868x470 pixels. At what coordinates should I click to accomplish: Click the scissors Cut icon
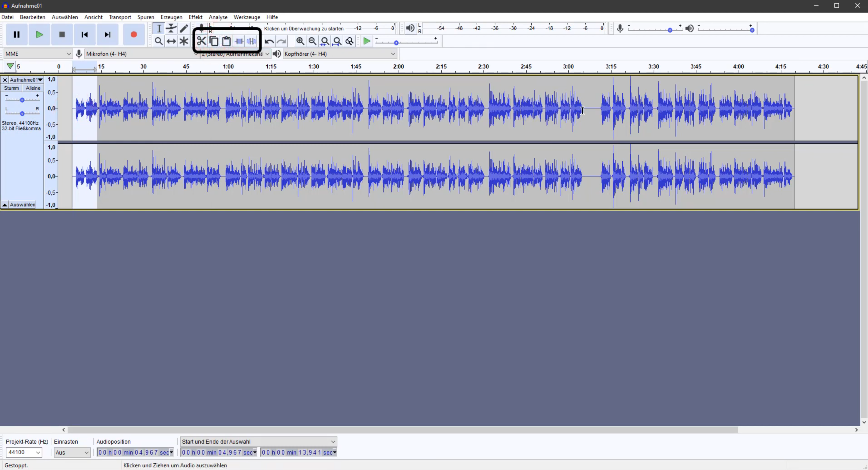click(202, 41)
